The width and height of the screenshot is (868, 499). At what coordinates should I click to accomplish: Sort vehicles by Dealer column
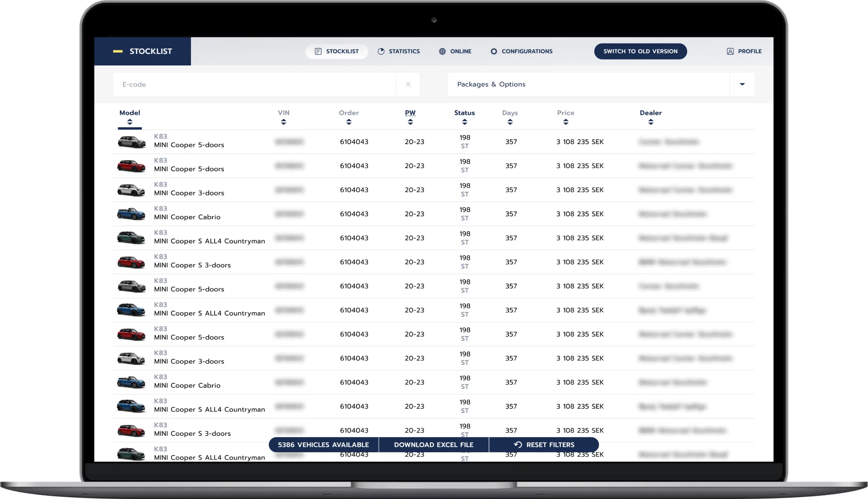click(x=651, y=122)
